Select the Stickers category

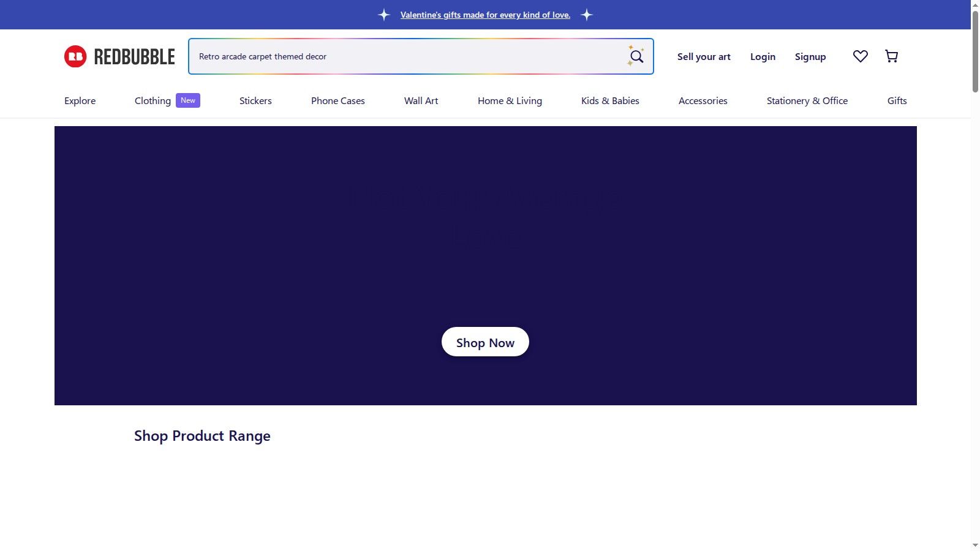255,101
